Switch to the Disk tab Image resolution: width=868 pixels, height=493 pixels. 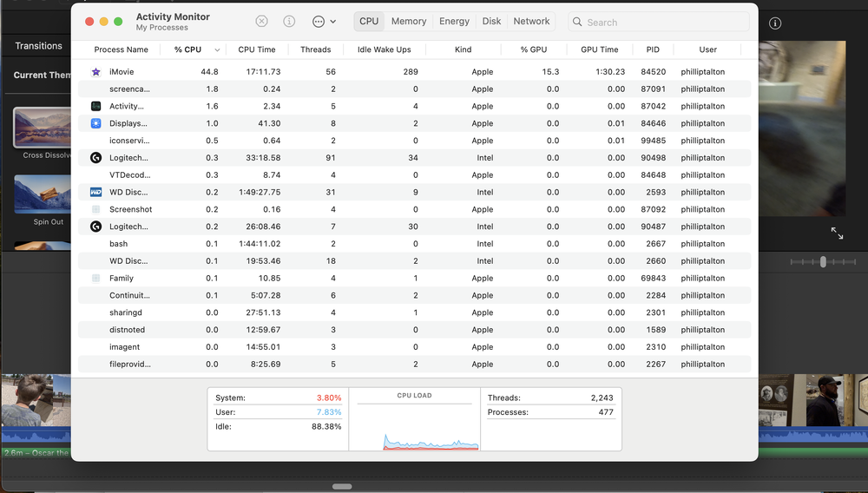(x=491, y=22)
